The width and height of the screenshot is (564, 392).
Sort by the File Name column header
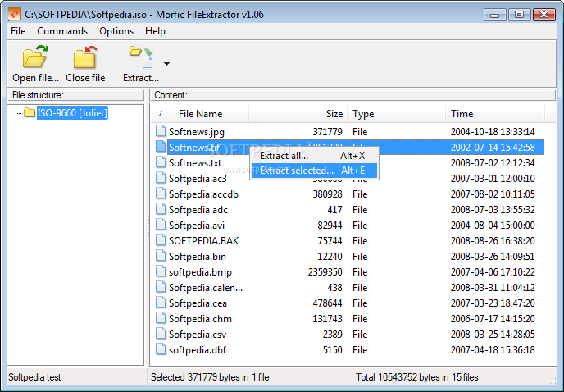[200, 114]
